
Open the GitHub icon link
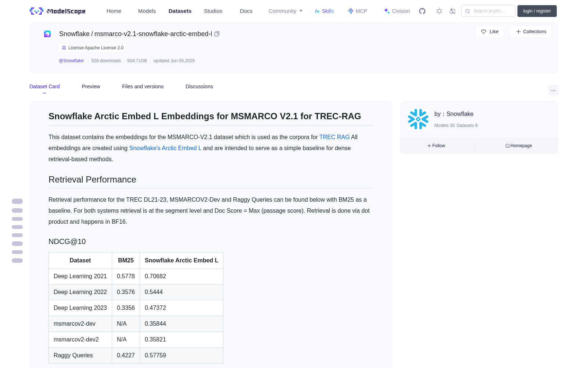[422, 11]
